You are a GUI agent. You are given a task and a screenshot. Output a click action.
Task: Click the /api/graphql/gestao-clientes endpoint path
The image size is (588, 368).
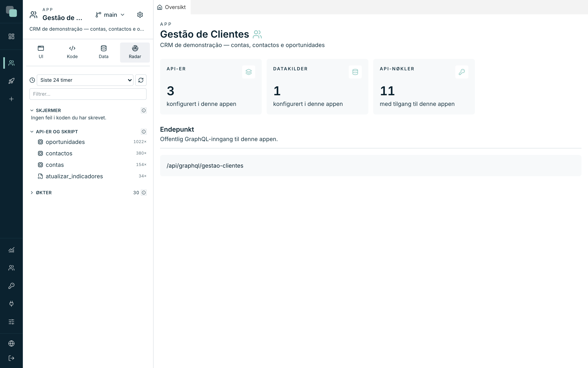coord(205,166)
